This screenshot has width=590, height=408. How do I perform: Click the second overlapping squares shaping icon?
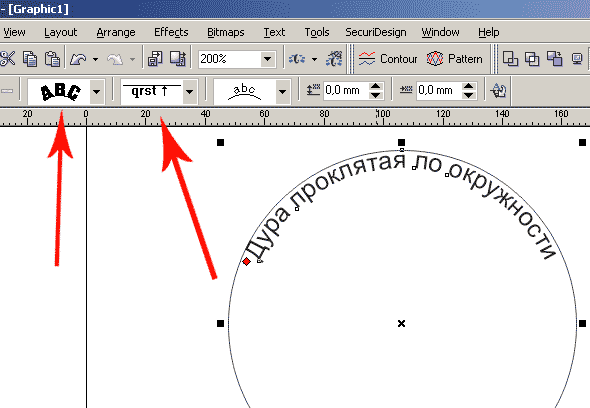532,59
